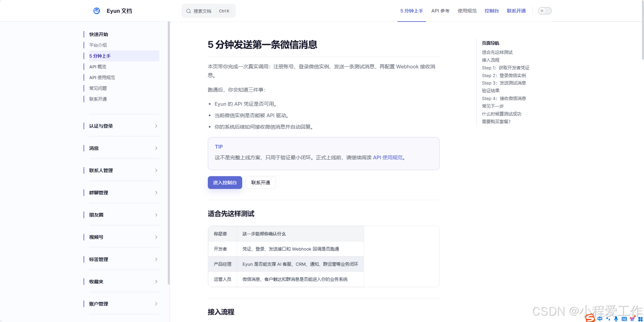Click the 页面导航 heading

490,43
